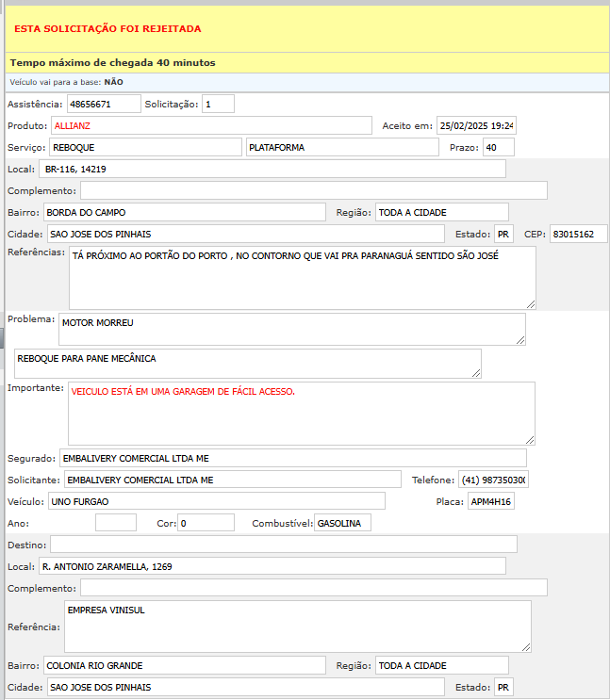Click the Importante notes text area

(302, 413)
